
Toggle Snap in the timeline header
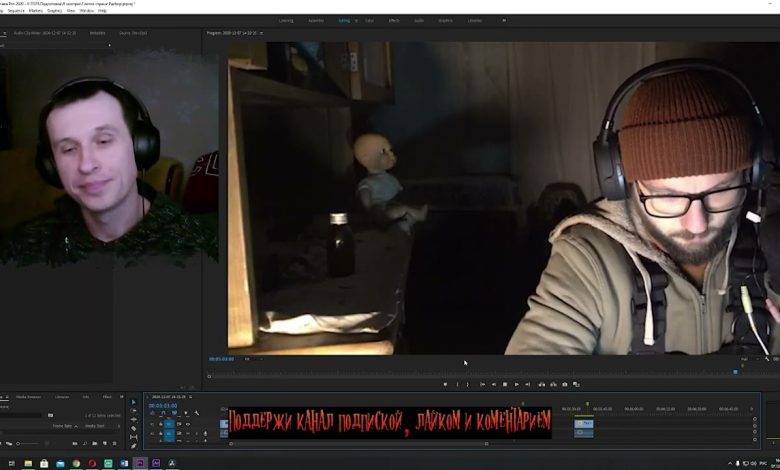tap(162, 412)
